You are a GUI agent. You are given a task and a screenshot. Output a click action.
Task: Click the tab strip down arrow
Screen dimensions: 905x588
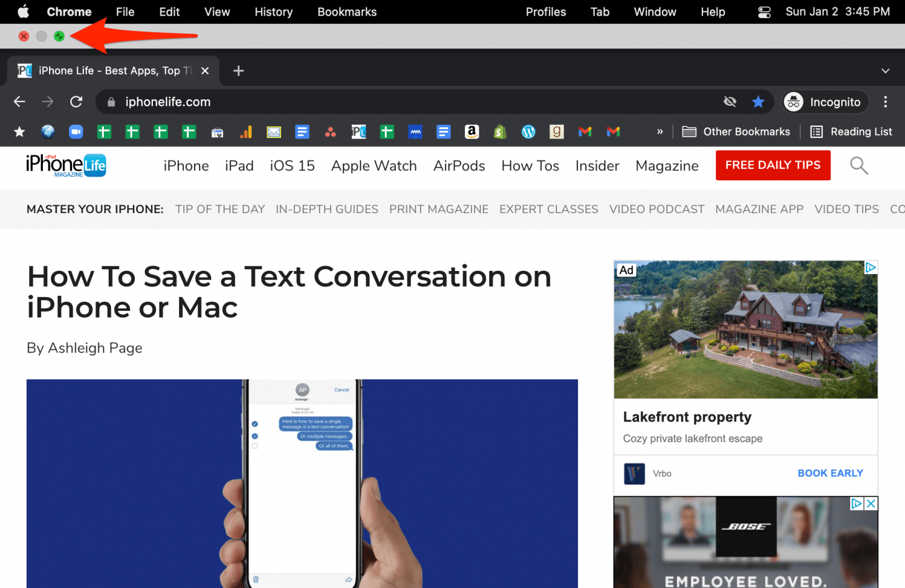click(x=885, y=70)
